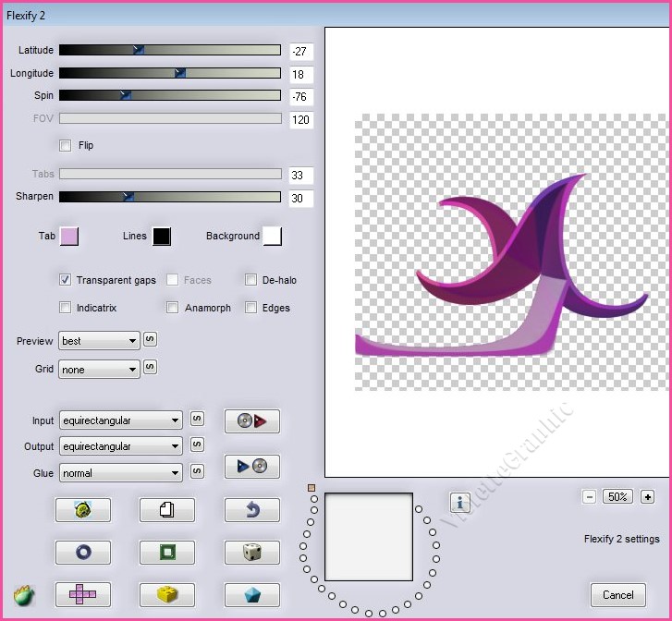Screen dimensions: 672x621
Task: Click the copy pages icon button
Action: [x=167, y=509]
